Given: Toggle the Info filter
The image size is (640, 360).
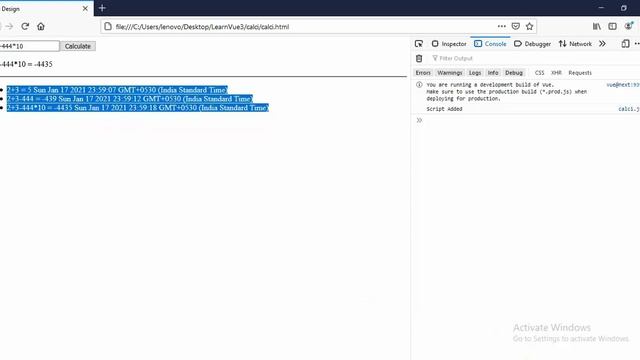Looking at the screenshot, I should 493,73.
